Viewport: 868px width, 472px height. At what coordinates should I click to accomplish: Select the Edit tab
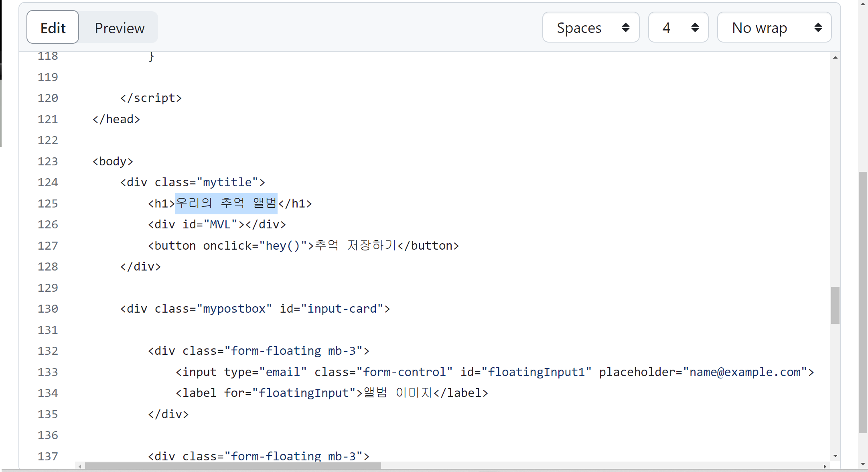point(53,28)
